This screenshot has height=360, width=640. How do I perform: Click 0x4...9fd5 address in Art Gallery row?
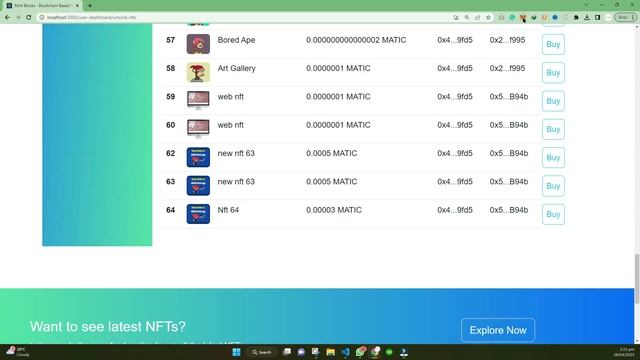(455, 68)
